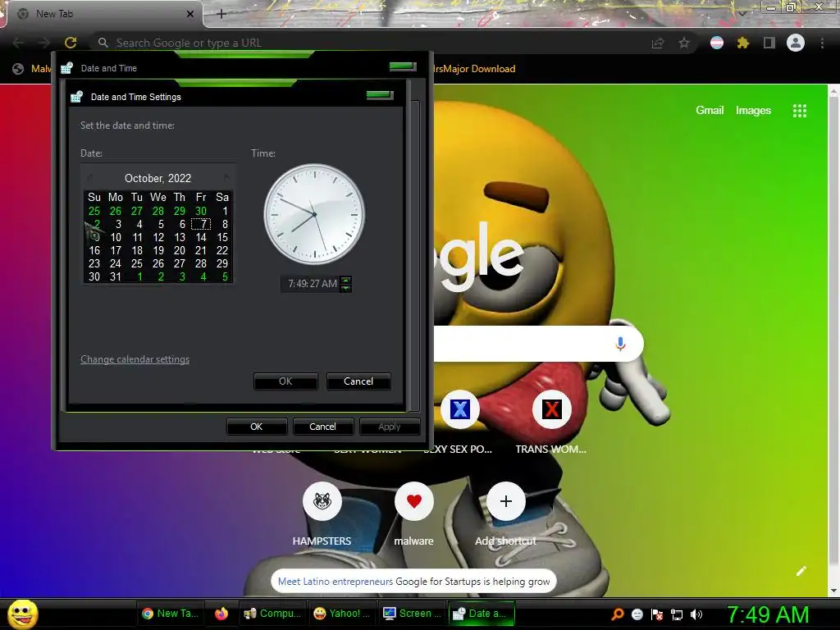Close the New Tab browser tab
Screen dimensions: 840x630
pos(190,14)
